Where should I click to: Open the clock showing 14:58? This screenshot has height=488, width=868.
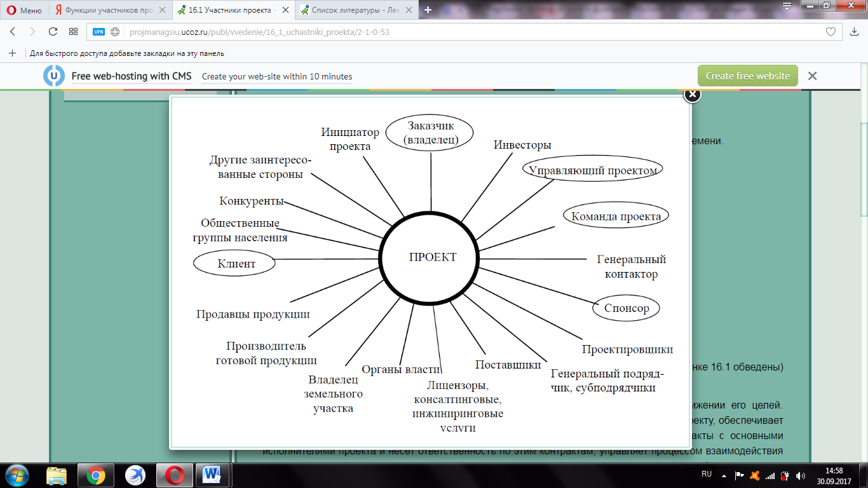click(x=835, y=475)
